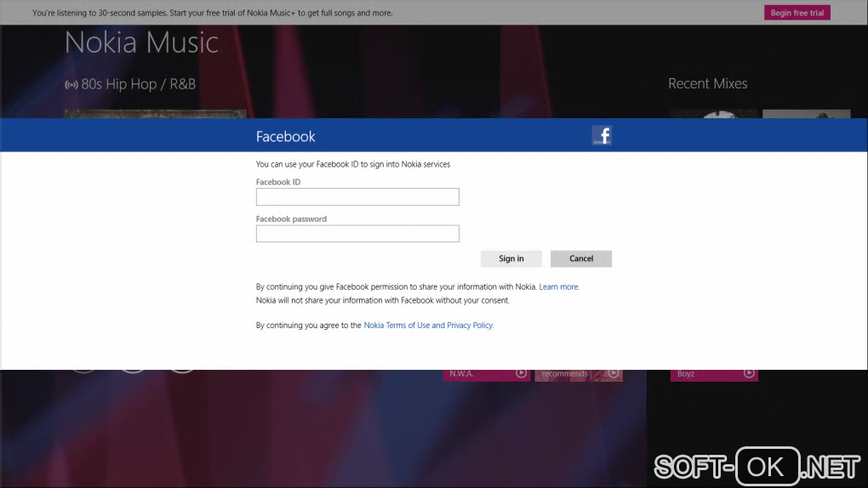Open the Recent Mixes section heading
Screen dimensions: 868x488
click(x=707, y=83)
